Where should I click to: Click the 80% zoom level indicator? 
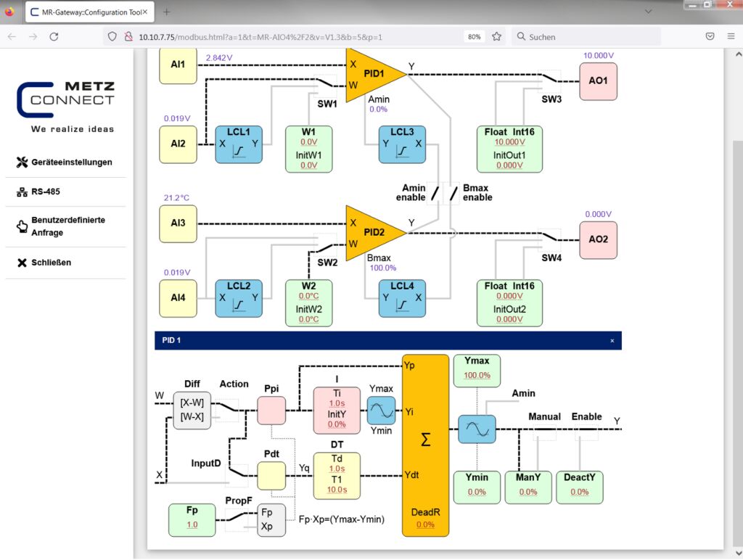(474, 36)
